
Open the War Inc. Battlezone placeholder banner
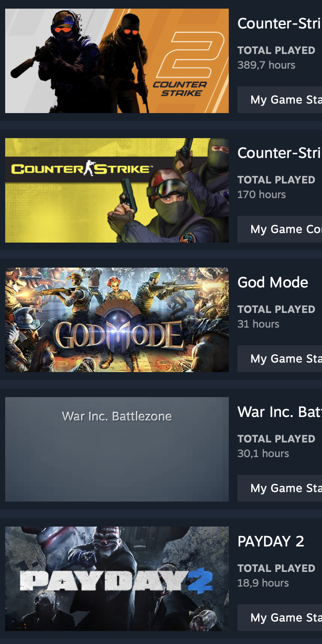[117, 449]
